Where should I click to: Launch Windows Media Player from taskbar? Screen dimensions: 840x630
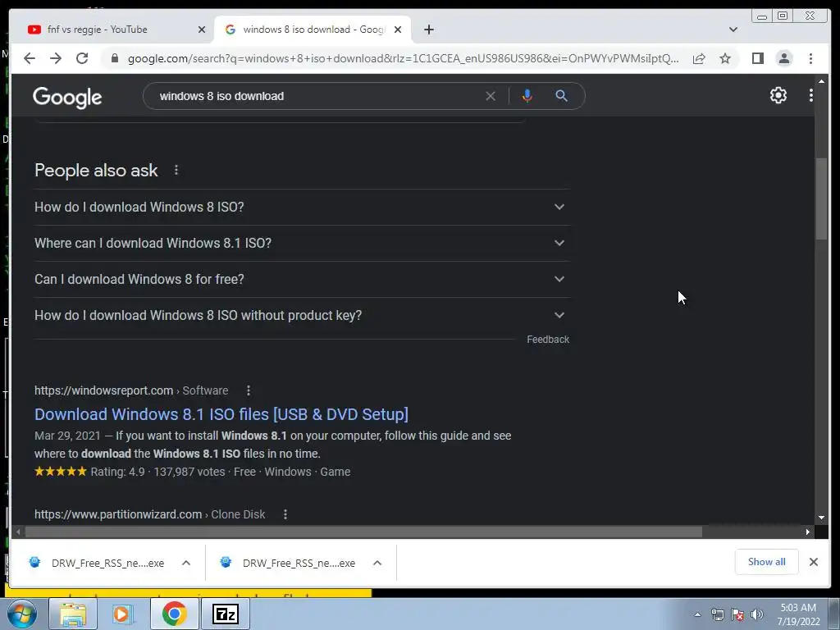tap(123, 614)
